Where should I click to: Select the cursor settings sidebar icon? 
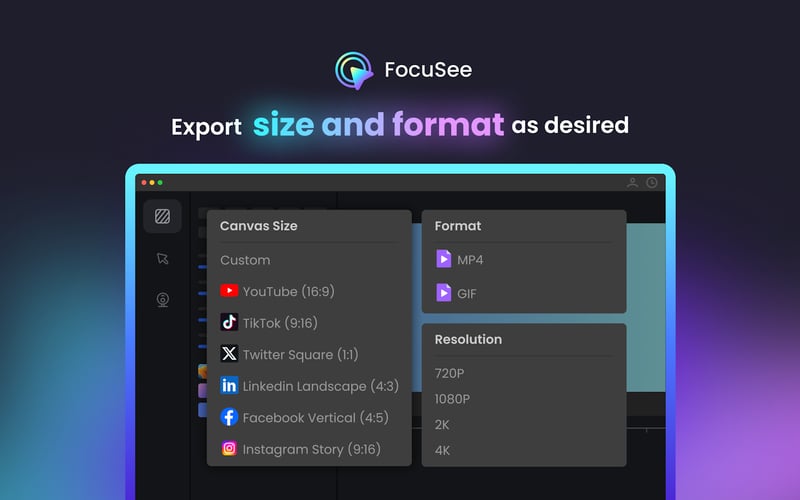tap(163, 259)
